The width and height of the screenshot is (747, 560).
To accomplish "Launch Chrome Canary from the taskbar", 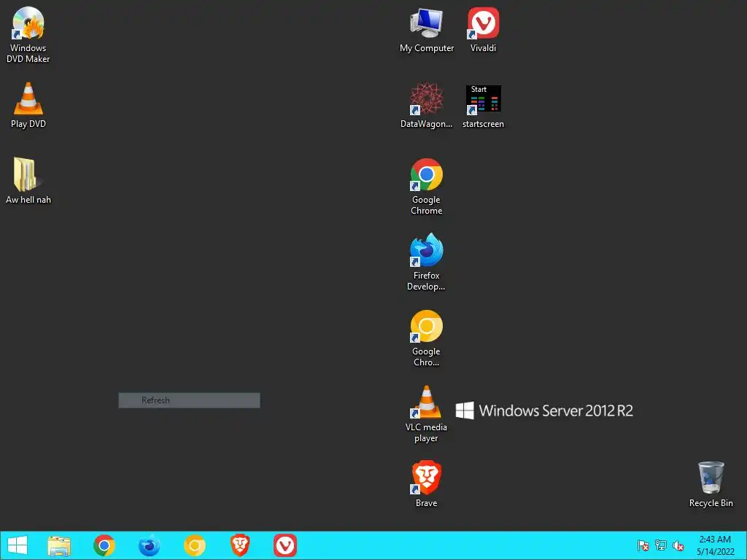I will pos(194,545).
